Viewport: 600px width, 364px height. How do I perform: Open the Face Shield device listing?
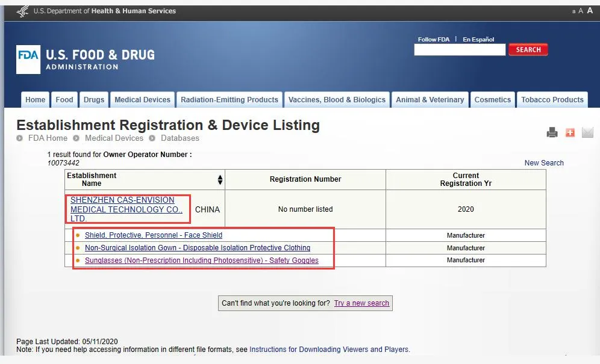[x=154, y=235]
